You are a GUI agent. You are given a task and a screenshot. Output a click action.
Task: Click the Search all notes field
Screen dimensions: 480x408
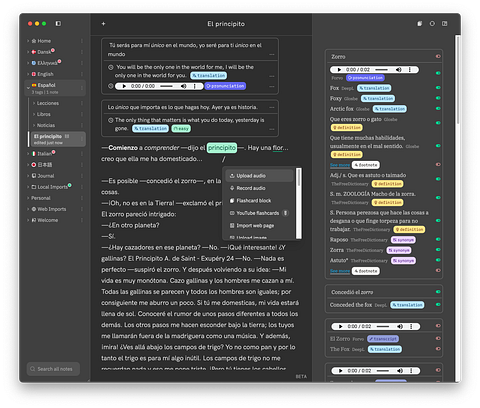point(53,369)
